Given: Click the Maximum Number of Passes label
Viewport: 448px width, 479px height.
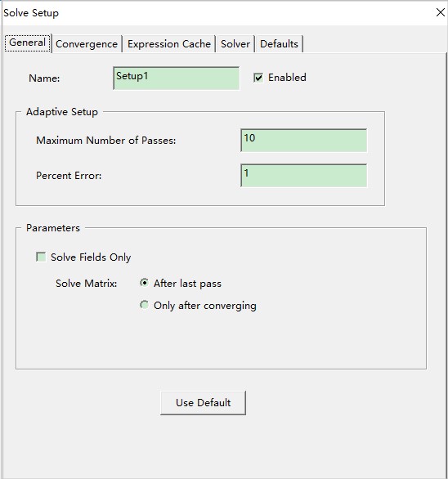Looking at the screenshot, I should pyautogui.click(x=106, y=141).
